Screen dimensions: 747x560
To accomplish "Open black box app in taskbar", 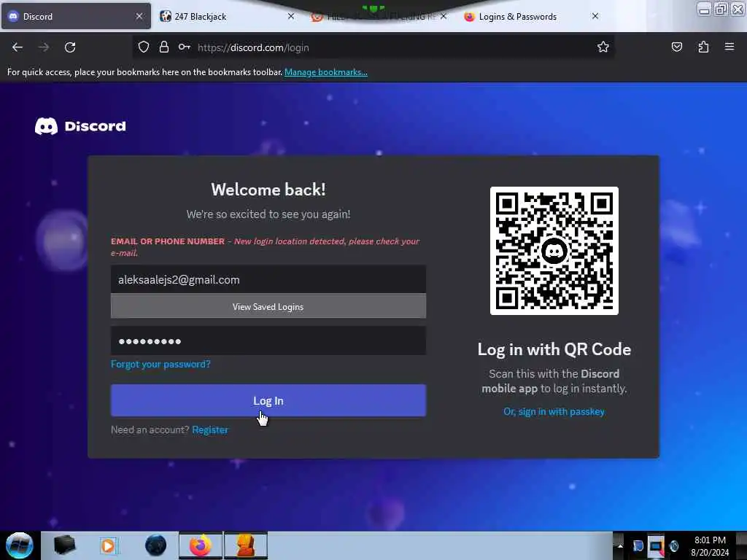I will pos(64,545).
